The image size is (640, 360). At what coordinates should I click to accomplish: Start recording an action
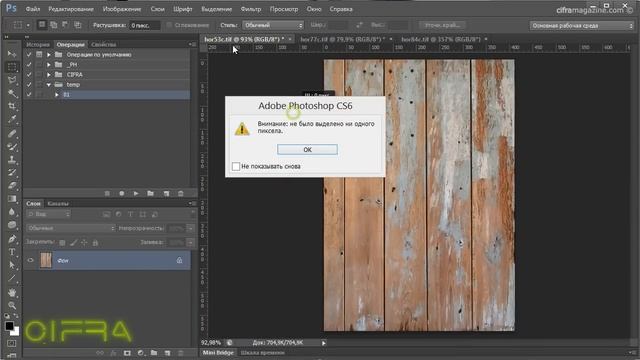click(122, 193)
